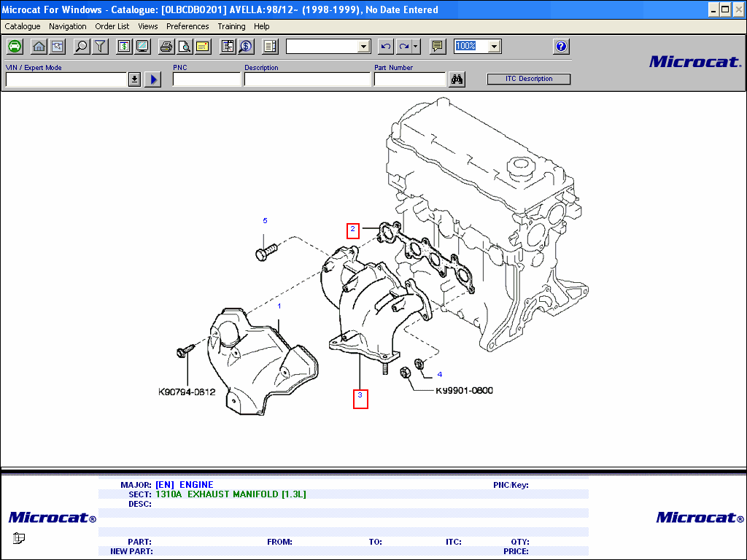Click the order list document icon

coord(270,46)
